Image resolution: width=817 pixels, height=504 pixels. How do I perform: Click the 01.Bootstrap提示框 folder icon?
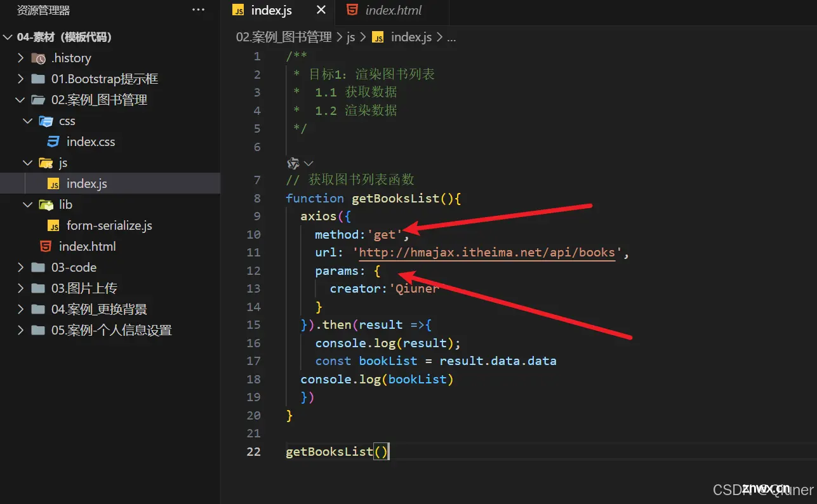pos(39,79)
